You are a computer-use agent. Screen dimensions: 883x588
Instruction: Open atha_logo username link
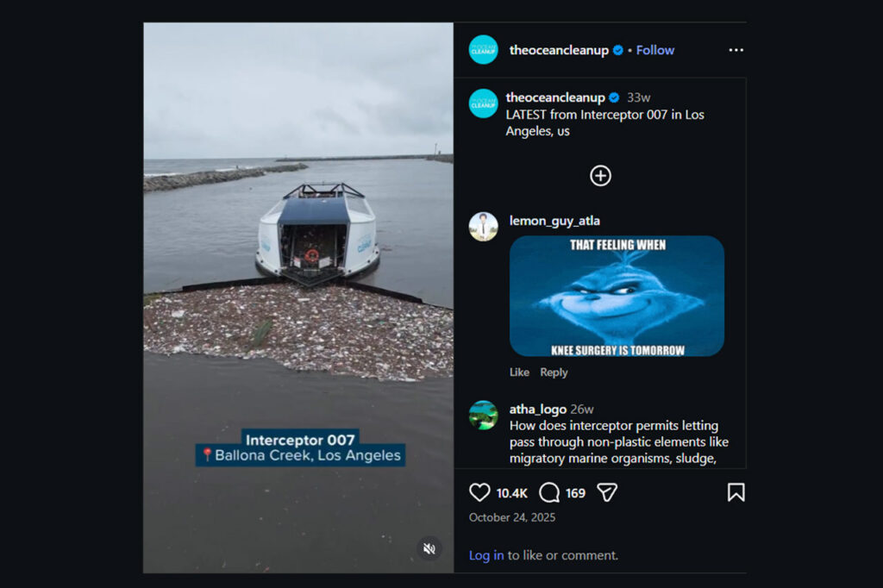point(538,410)
